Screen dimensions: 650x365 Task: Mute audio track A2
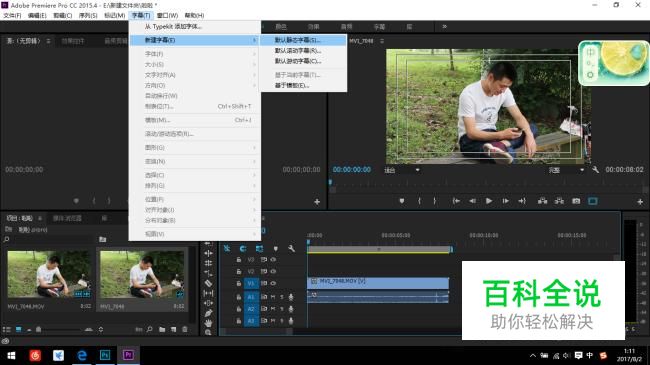point(273,309)
